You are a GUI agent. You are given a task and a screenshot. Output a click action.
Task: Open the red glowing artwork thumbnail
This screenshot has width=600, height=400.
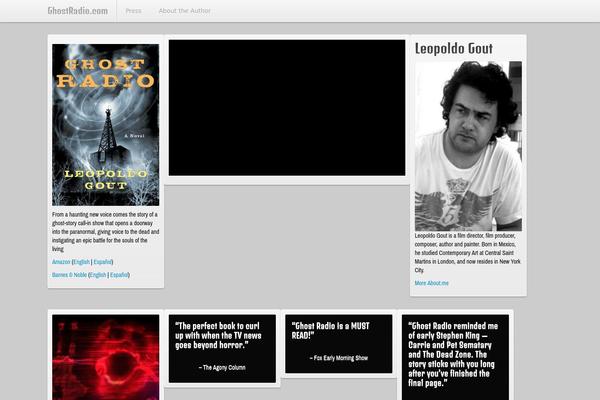point(106,357)
